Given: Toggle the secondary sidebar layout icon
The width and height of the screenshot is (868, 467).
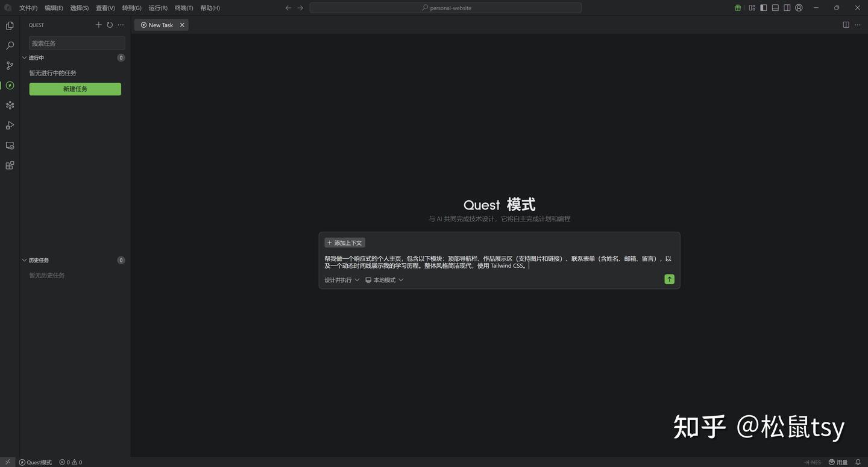Looking at the screenshot, I should coord(787,8).
